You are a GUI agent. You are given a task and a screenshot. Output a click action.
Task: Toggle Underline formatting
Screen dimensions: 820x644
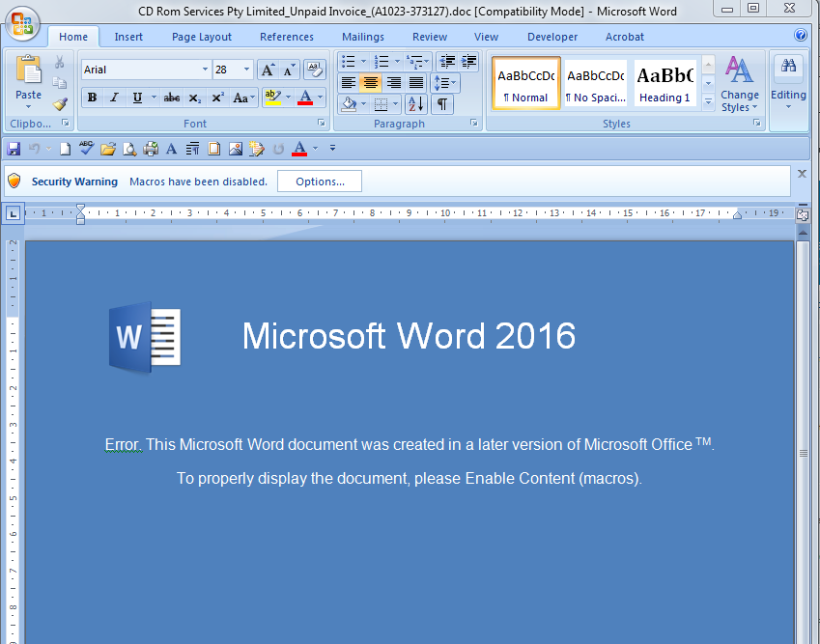[137, 98]
